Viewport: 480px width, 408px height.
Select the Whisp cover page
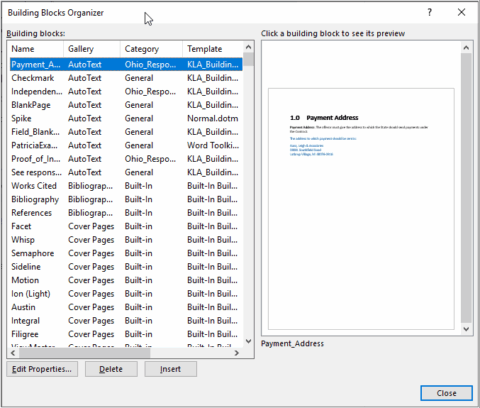click(126, 240)
